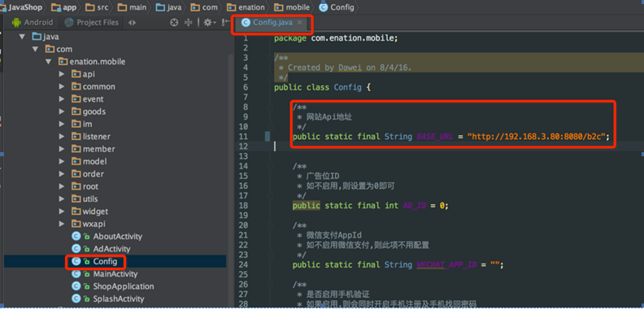The height and width of the screenshot is (310, 644).
Task: Click the SplashActivity class icon
Action: (x=76, y=299)
